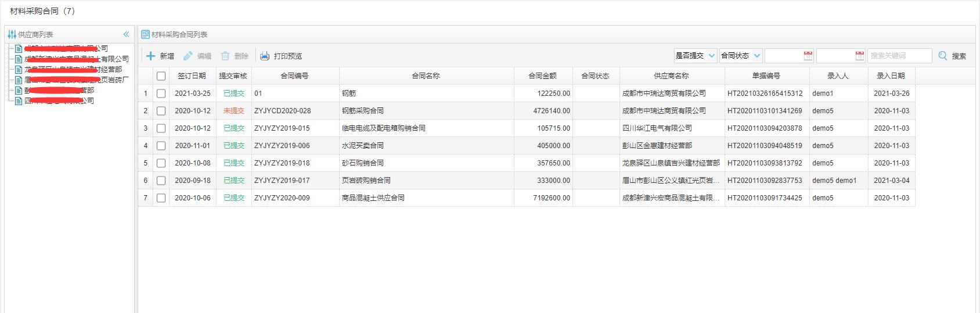The height and width of the screenshot is (313, 980).
Task: Click the 删除 trash delete button
Action: (x=235, y=56)
